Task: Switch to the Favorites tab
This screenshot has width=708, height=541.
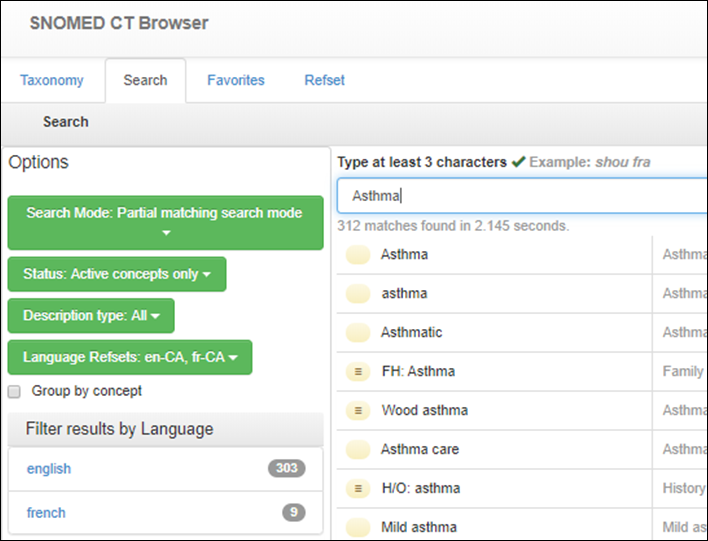Action: (x=236, y=80)
